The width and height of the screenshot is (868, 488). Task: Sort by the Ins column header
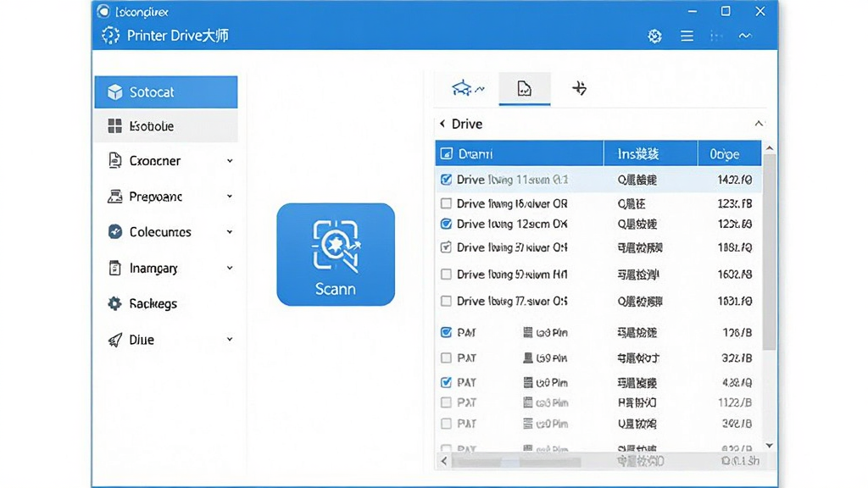(x=650, y=154)
